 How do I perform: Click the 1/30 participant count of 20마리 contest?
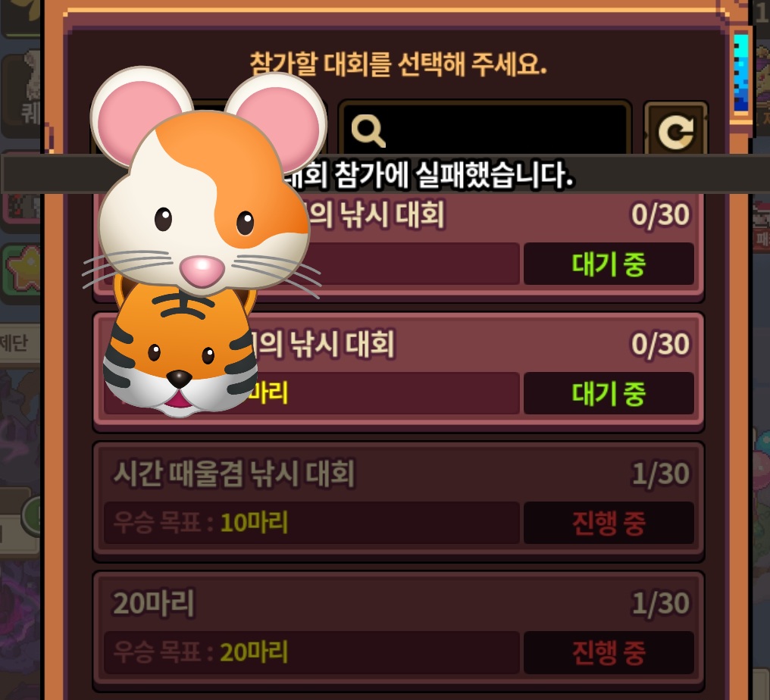[x=661, y=603]
